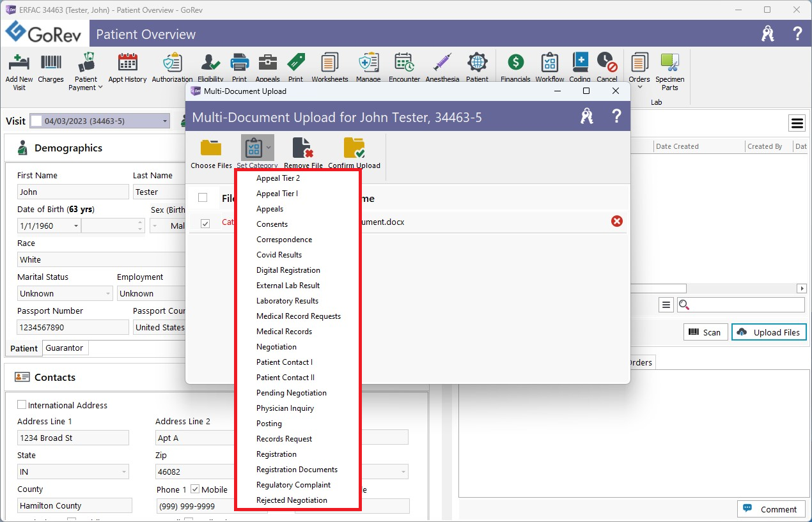Viewport: 812px width, 522px height.
Task: Uncheck the document.docx file row checkbox
Action: point(205,223)
